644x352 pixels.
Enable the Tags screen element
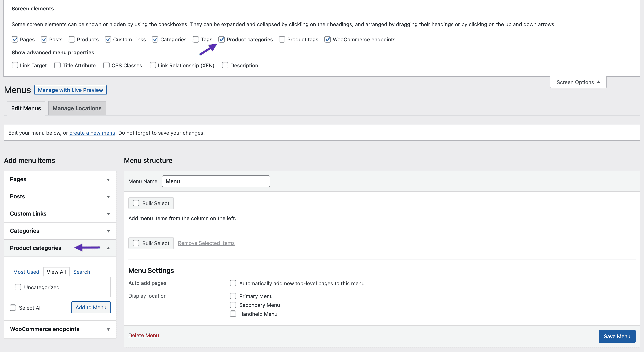pos(196,39)
